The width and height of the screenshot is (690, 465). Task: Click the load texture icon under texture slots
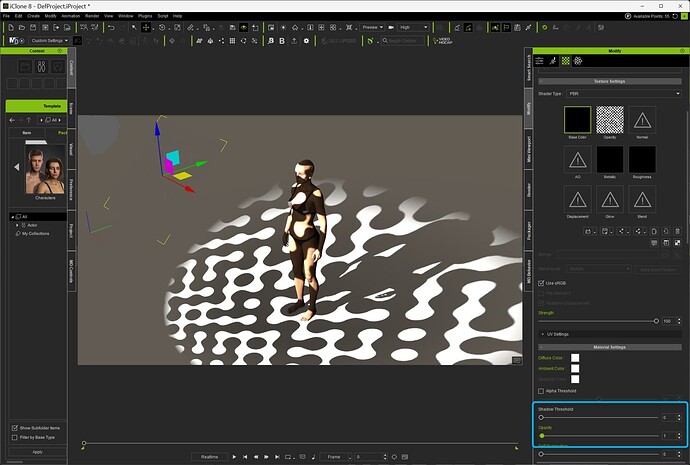[x=588, y=231]
